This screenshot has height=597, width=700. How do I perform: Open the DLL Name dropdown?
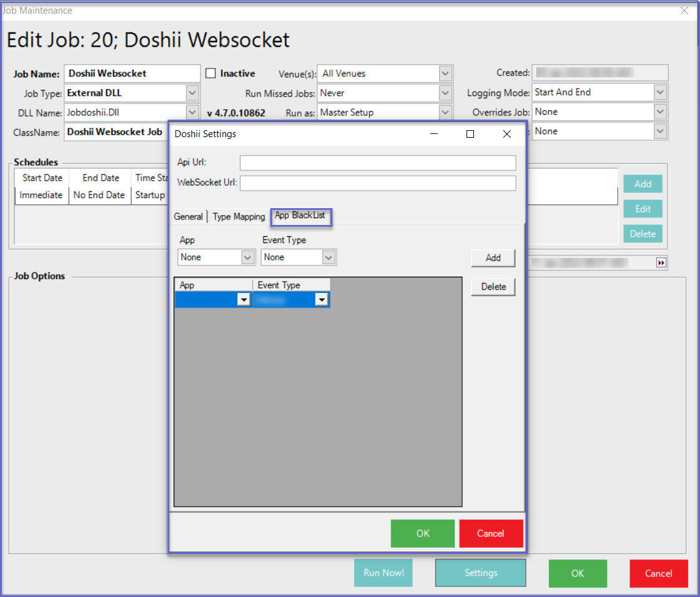click(x=192, y=112)
